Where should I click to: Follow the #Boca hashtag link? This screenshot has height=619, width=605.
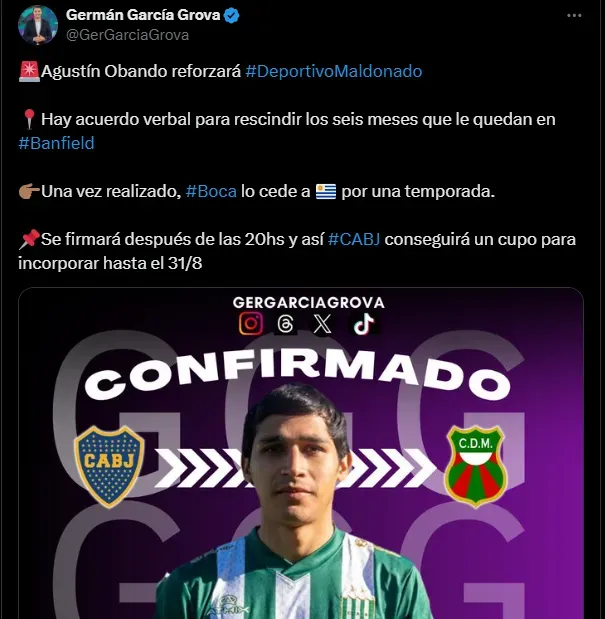click(211, 191)
